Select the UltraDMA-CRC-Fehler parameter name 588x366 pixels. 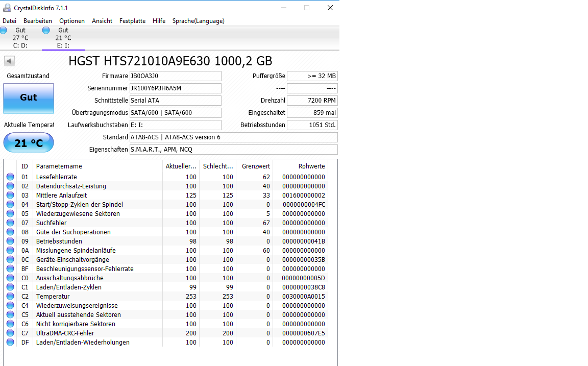pos(65,333)
